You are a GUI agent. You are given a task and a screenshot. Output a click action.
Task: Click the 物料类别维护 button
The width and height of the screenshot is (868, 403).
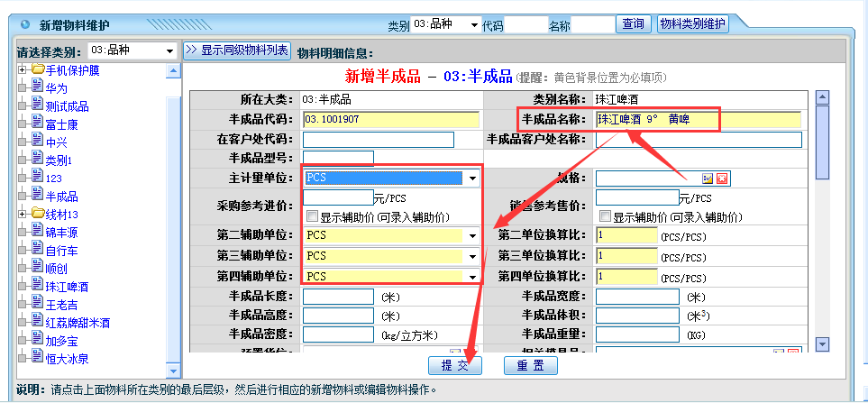click(x=693, y=24)
